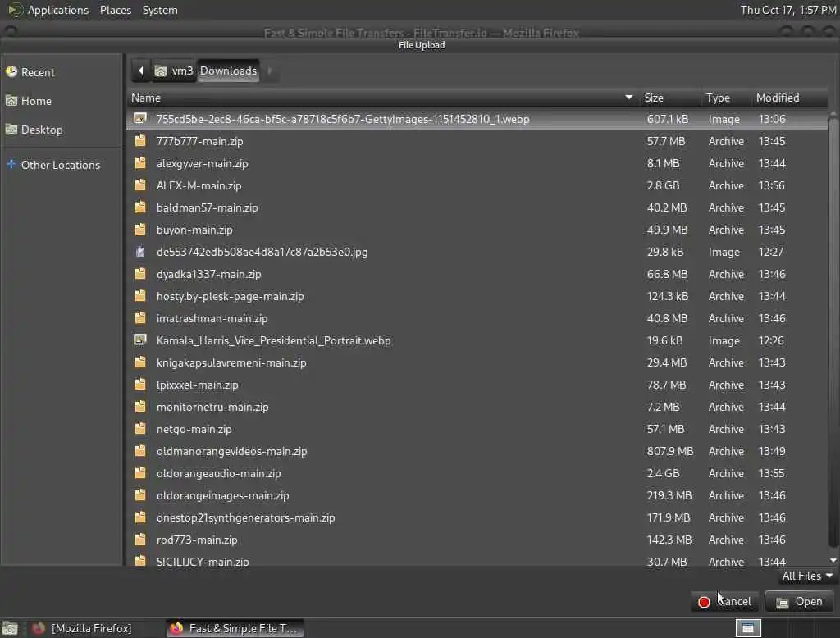
Task: Click archive icon beside onestop21synthgenerators-main.zip
Action: click(x=139, y=517)
